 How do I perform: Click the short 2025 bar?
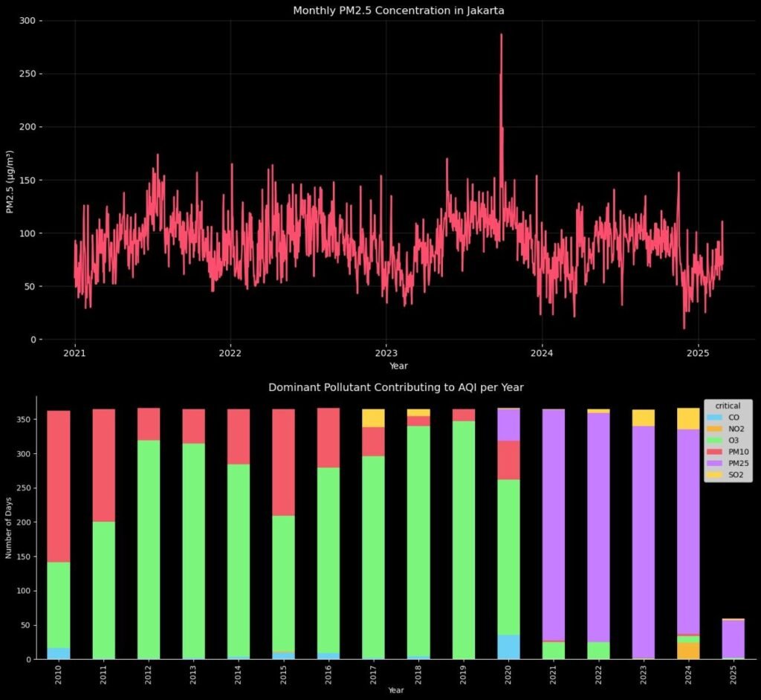coord(733,639)
